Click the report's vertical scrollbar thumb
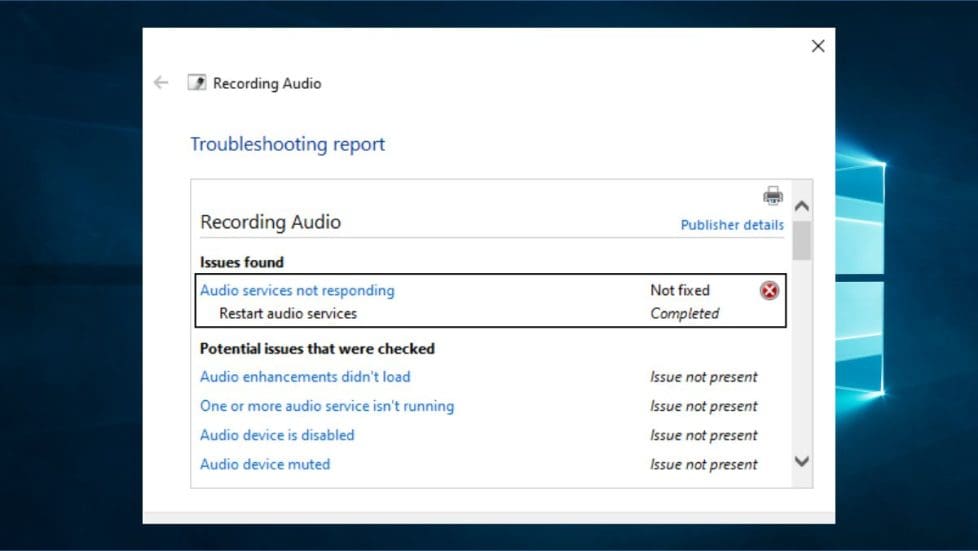Screen dimensions: 978x551 (x=801, y=240)
